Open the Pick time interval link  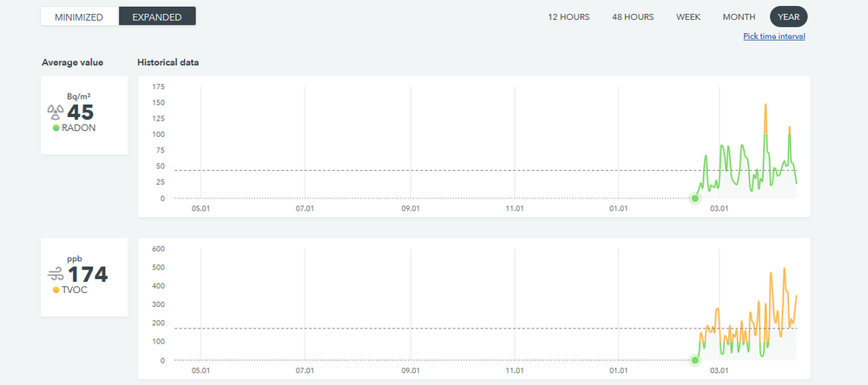[x=774, y=36]
